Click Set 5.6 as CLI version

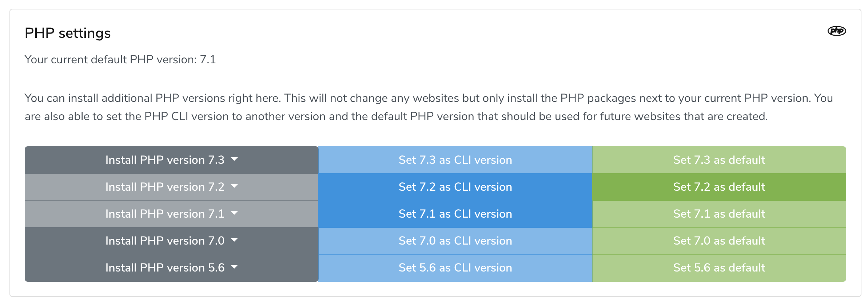tap(455, 268)
